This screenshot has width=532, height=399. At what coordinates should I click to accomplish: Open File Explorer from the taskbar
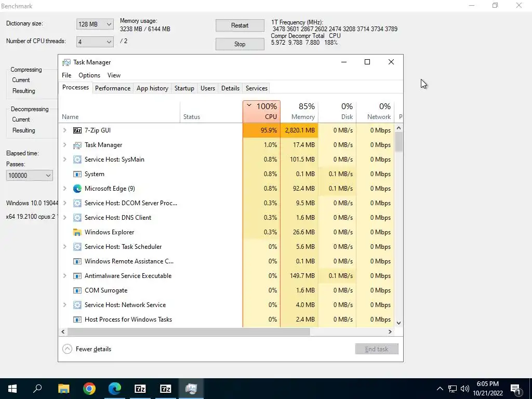click(63, 389)
